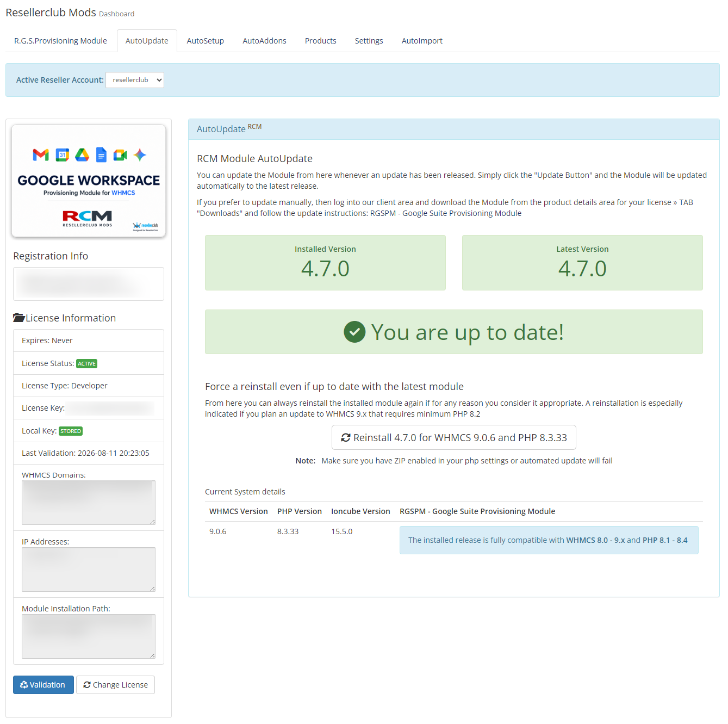Click the 'You are up to date!' message
The image size is (728, 724).
[454, 332]
